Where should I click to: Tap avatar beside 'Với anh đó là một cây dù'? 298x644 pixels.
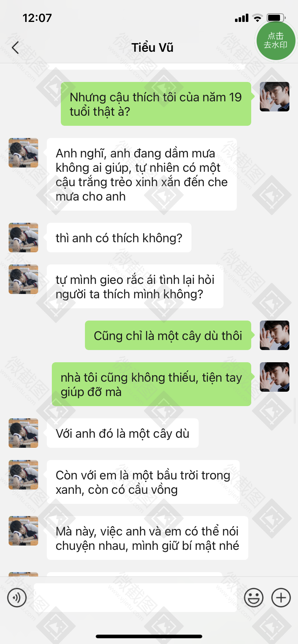(x=23, y=433)
